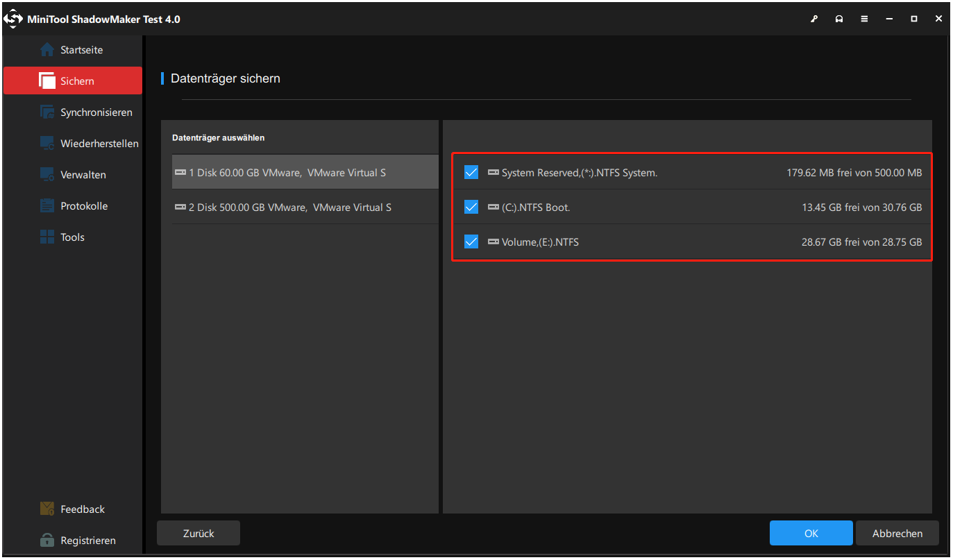Uncheck Volume (E:).NTFS
The height and width of the screenshot is (560, 953).
(x=471, y=241)
